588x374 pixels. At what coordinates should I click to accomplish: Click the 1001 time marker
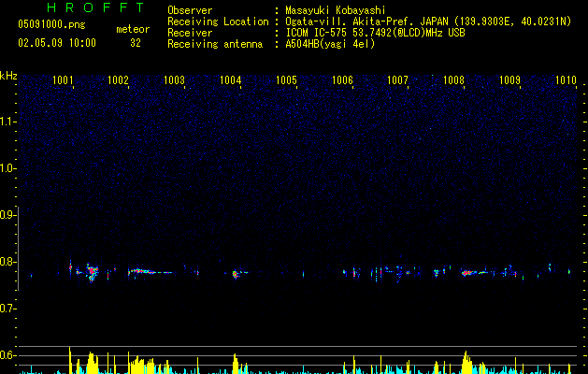63,80
